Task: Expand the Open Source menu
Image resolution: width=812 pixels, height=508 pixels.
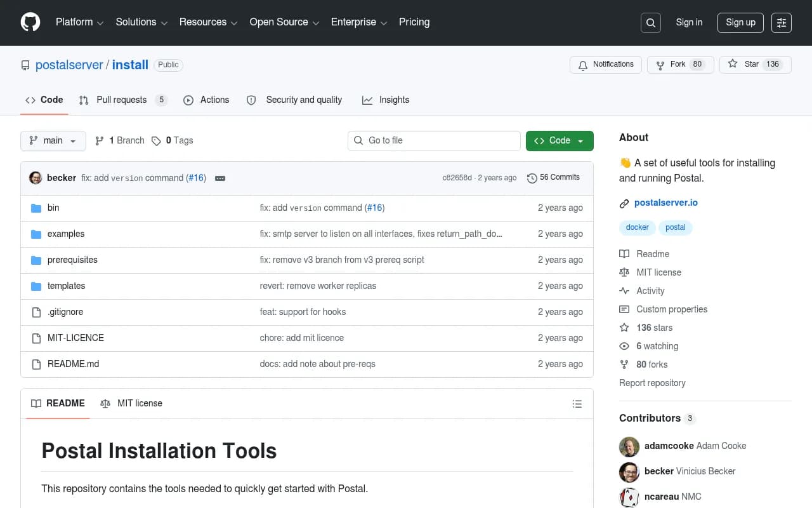Action: click(x=284, y=22)
